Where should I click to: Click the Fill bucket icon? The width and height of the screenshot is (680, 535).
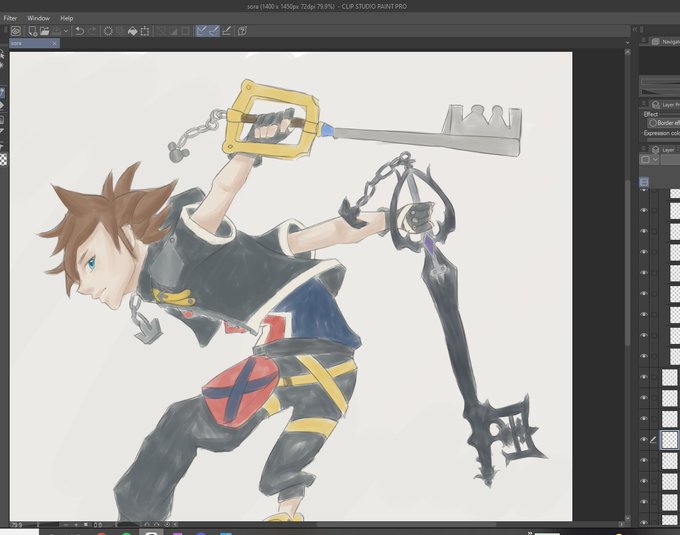tap(132, 31)
